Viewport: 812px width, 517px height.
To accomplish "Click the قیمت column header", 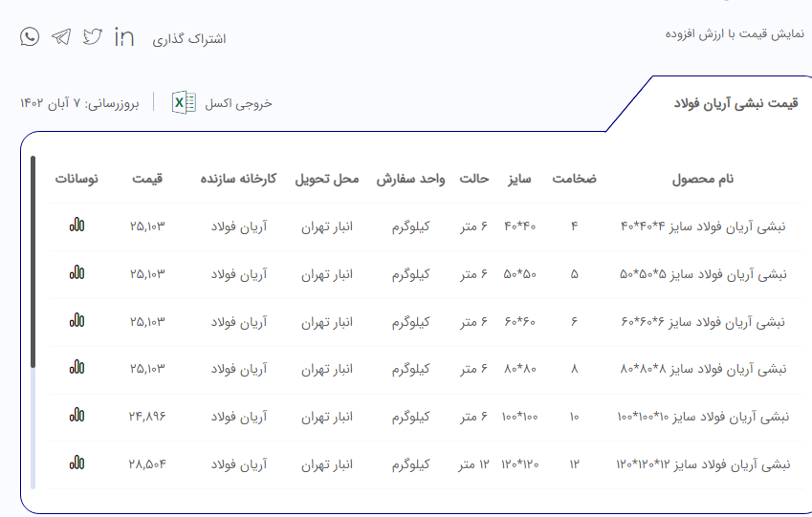I will pyautogui.click(x=147, y=179).
